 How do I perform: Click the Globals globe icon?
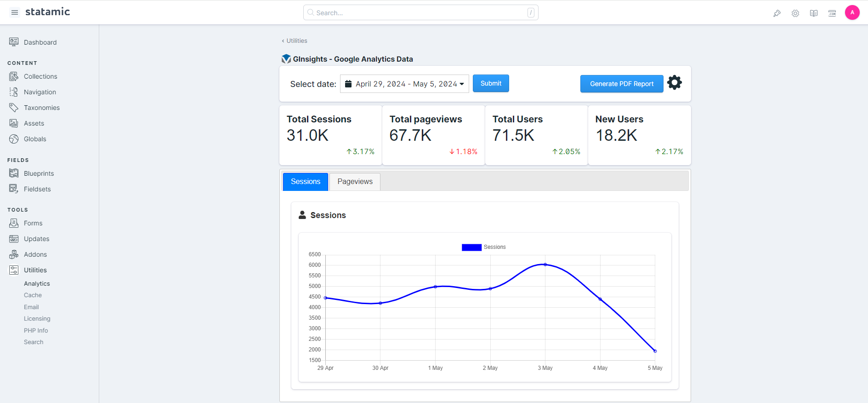pyautogui.click(x=14, y=138)
